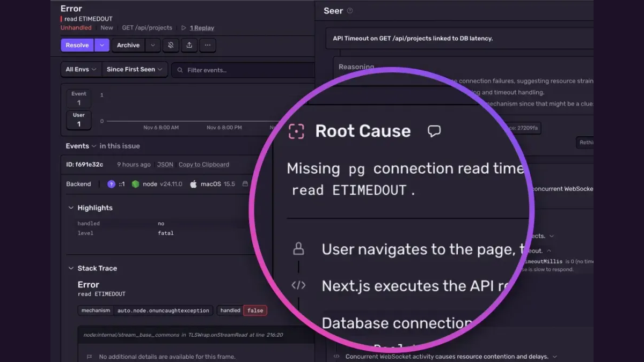
Task: Collapse the Highlights section
Action: tap(71, 208)
